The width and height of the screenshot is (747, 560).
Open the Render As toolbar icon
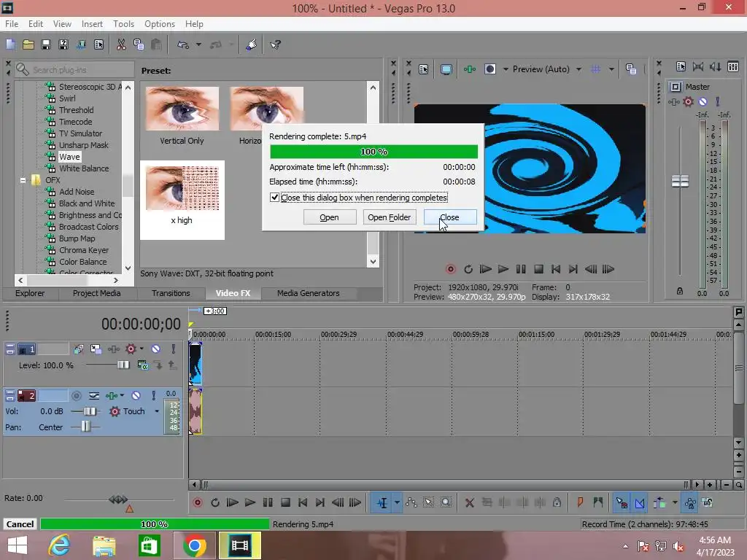81,44
